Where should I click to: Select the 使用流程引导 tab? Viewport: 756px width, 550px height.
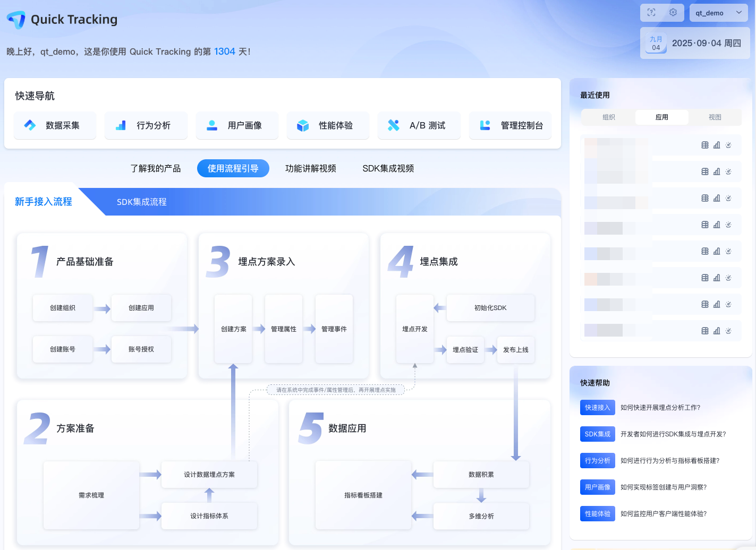(233, 168)
